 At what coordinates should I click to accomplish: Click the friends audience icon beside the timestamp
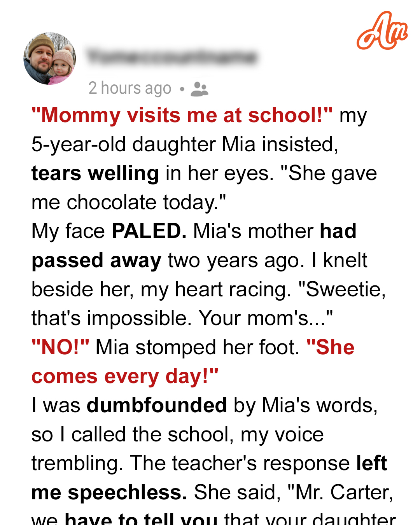199,89
